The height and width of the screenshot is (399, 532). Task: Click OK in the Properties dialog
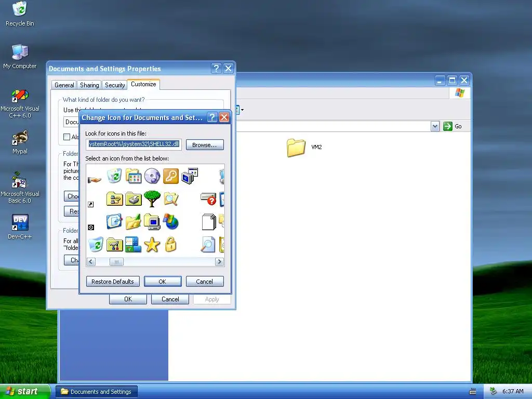(x=128, y=299)
